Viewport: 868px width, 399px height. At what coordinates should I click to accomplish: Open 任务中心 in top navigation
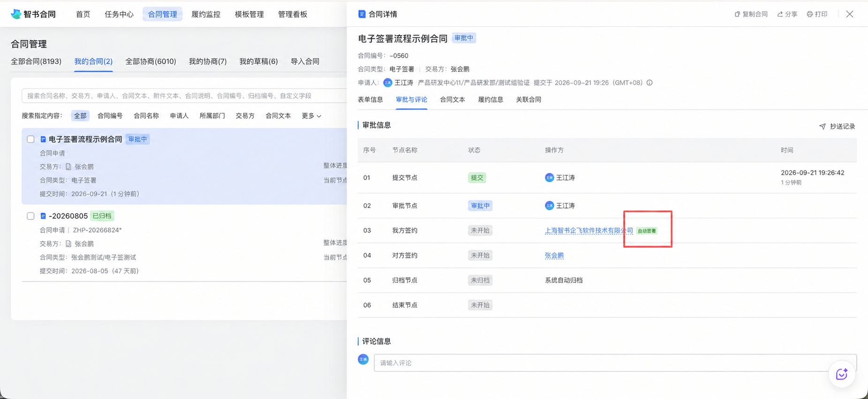coord(119,14)
